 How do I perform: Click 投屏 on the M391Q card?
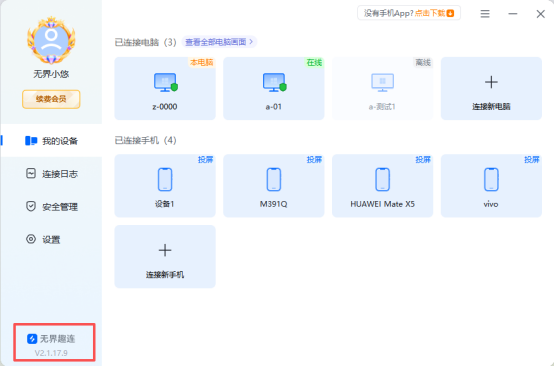[314, 160]
